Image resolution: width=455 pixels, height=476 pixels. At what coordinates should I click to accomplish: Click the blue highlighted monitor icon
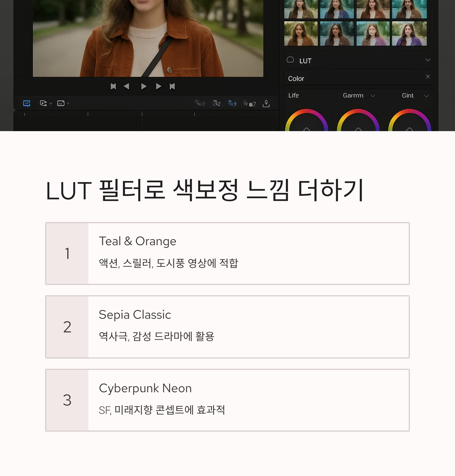[27, 103]
